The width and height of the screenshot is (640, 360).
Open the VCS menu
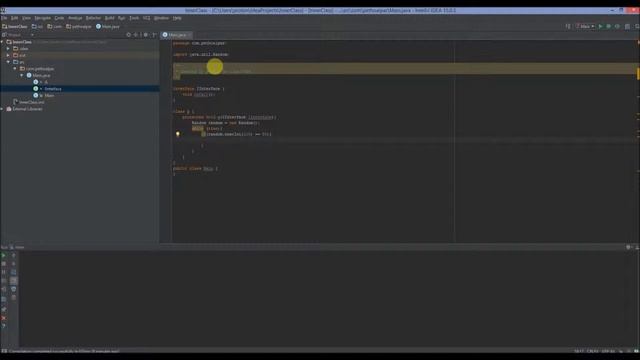point(146,18)
